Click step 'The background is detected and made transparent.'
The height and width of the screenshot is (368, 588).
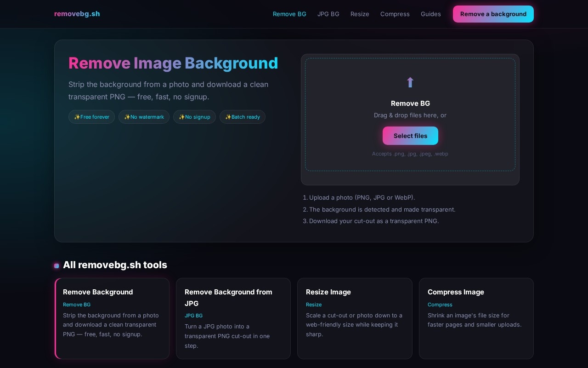[x=382, y=209]
